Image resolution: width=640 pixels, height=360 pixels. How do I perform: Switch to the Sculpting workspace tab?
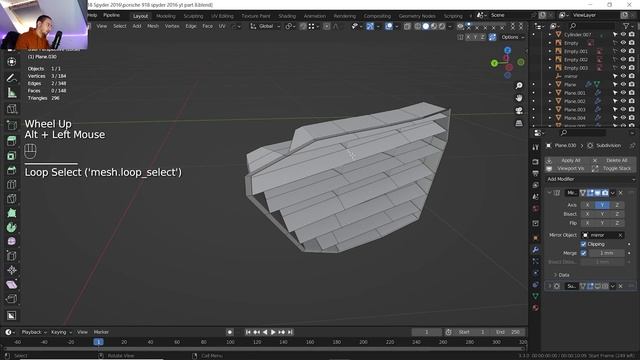(x=193, y=16)
